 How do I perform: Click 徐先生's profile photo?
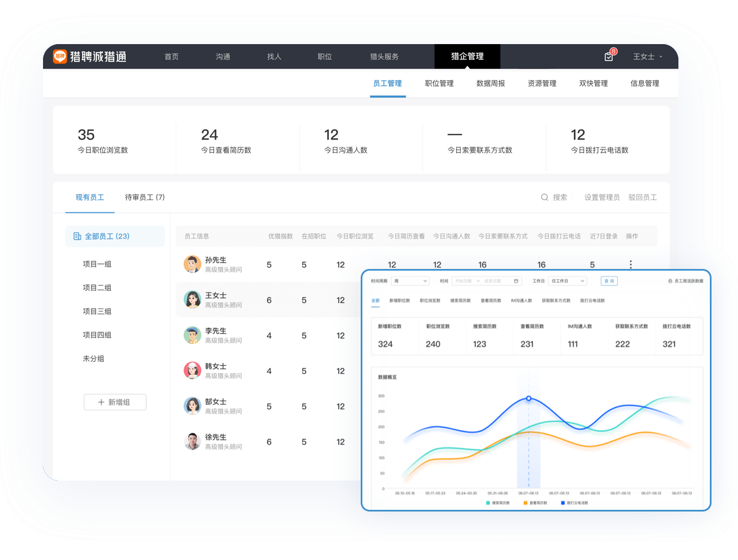pos(192,441)
